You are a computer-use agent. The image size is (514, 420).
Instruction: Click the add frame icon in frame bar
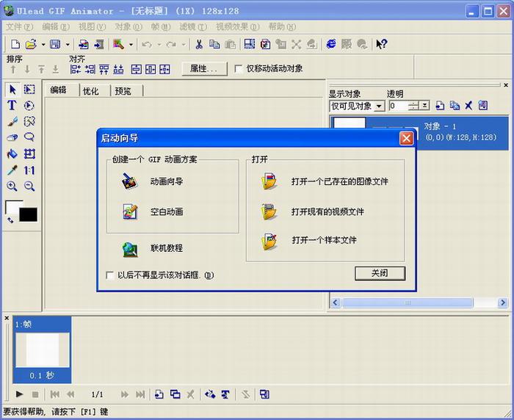click(x=159, y=394)
